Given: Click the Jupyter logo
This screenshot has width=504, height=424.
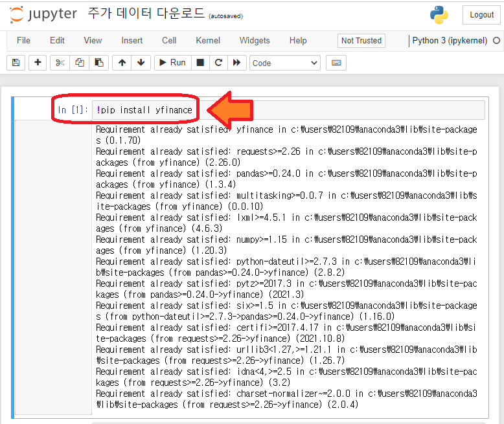Looking at the screenshot, I should (x=43, y=14).
